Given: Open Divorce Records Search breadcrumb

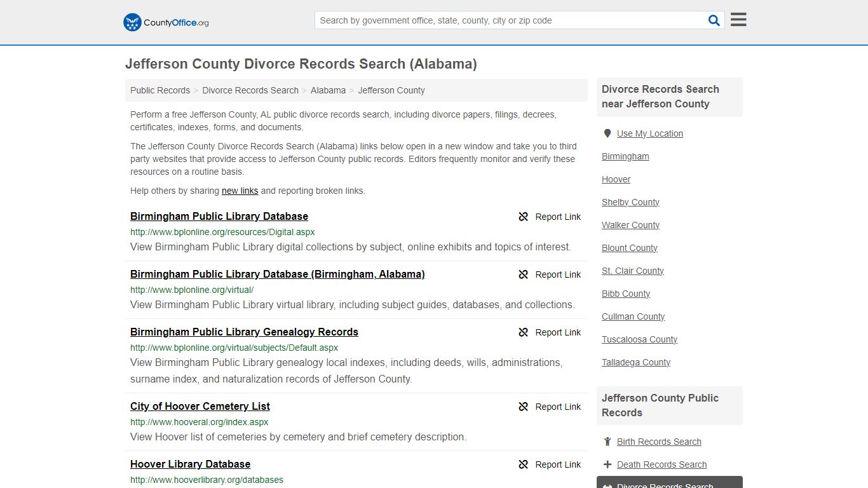Looking at the screenshot, I should (x=250, y=90).
